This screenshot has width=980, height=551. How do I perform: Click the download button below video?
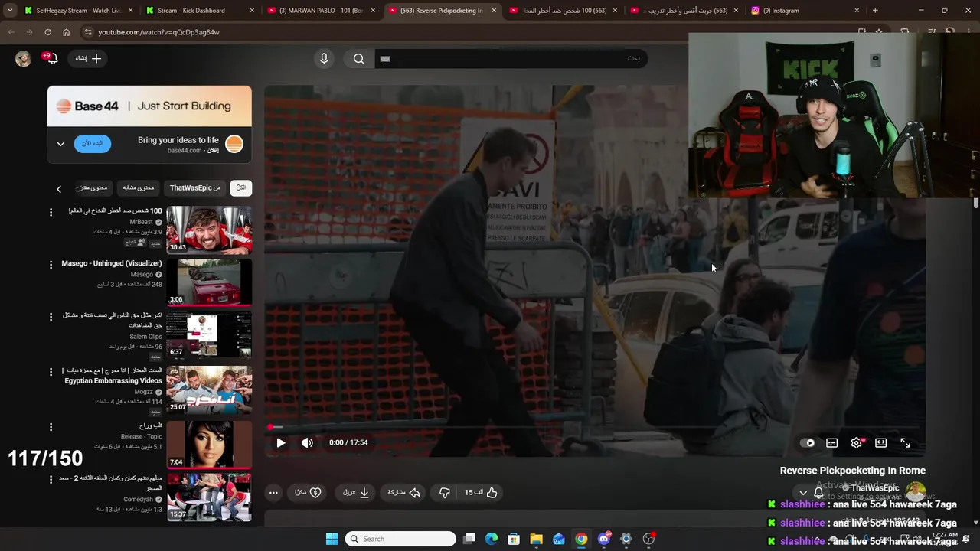[x=356, y=493]
